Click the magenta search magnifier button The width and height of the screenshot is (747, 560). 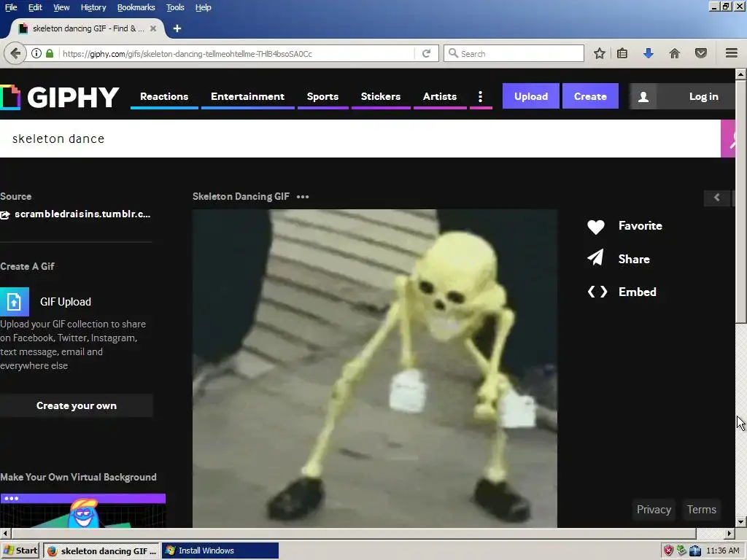(728, 139)
